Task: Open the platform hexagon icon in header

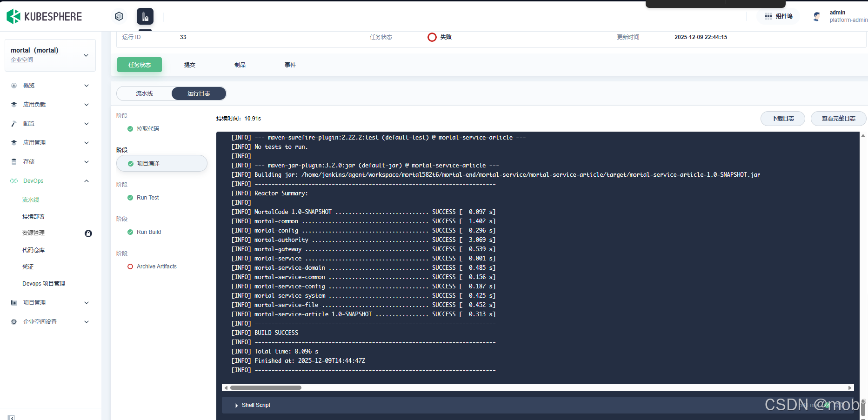Action: (x=119, y=16)
